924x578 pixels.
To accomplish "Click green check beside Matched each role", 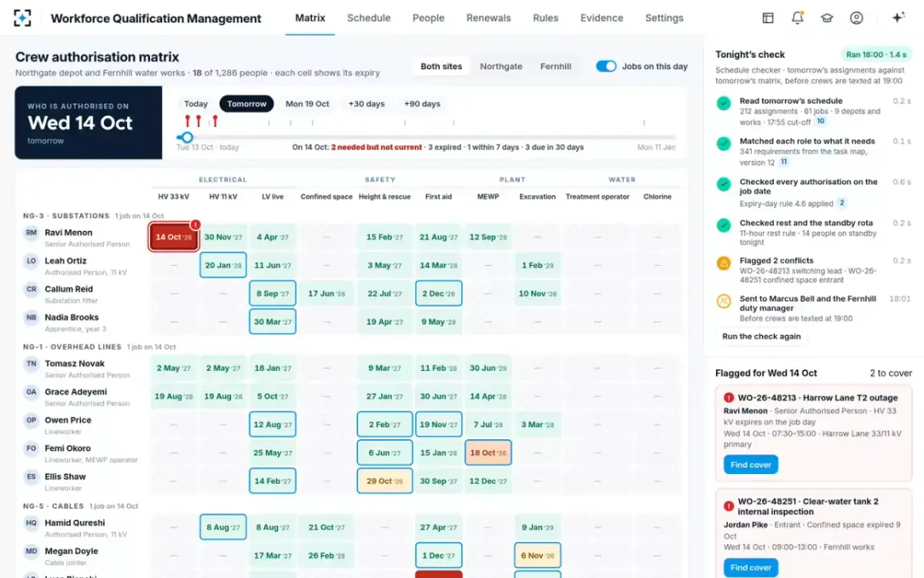I will point(724,143).
